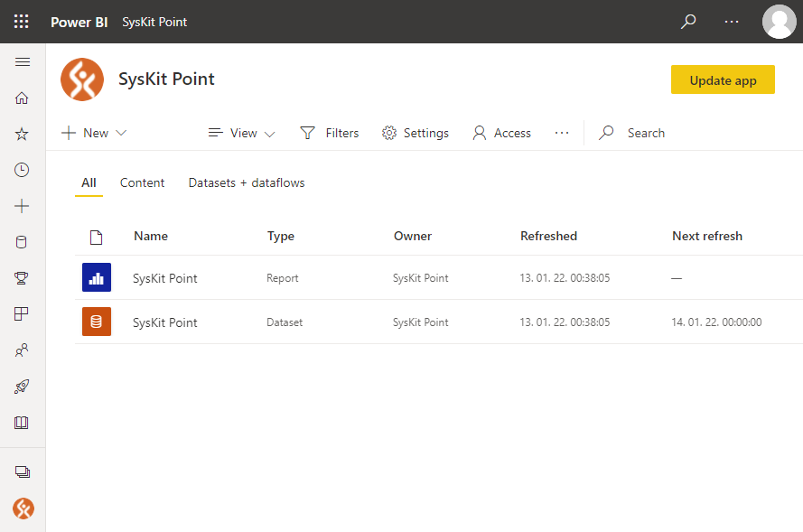Click the Power BI title in header
The image size is (803, 532).
click(79, 22)
